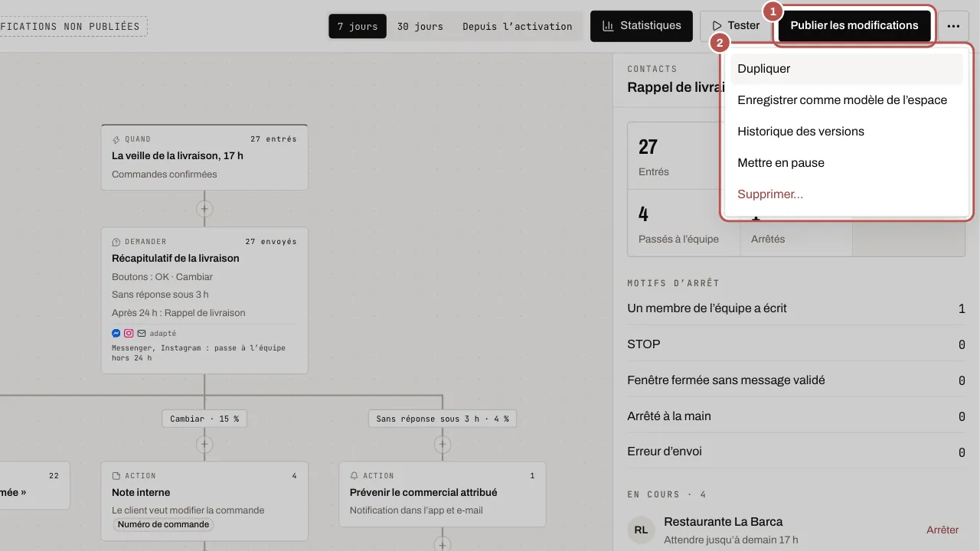Click the Arrêté à la main row

coord(796,416)
